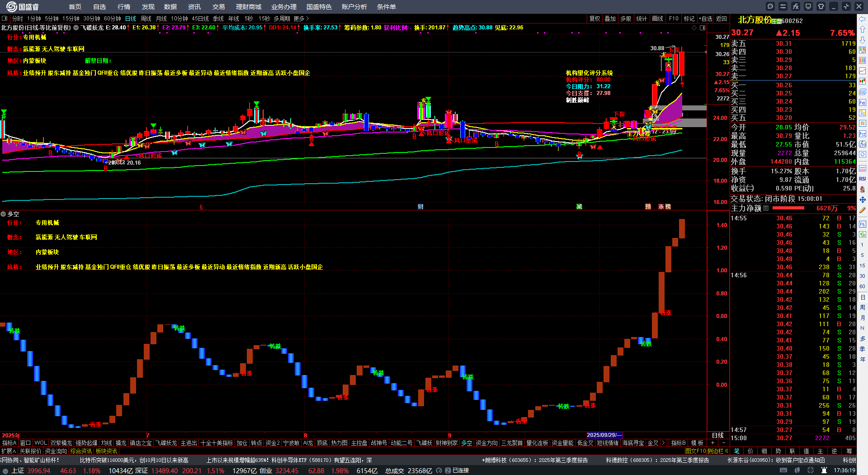Click the 返回 button
The width and height of the screenshot is (868, 475).
click(722, 19)
